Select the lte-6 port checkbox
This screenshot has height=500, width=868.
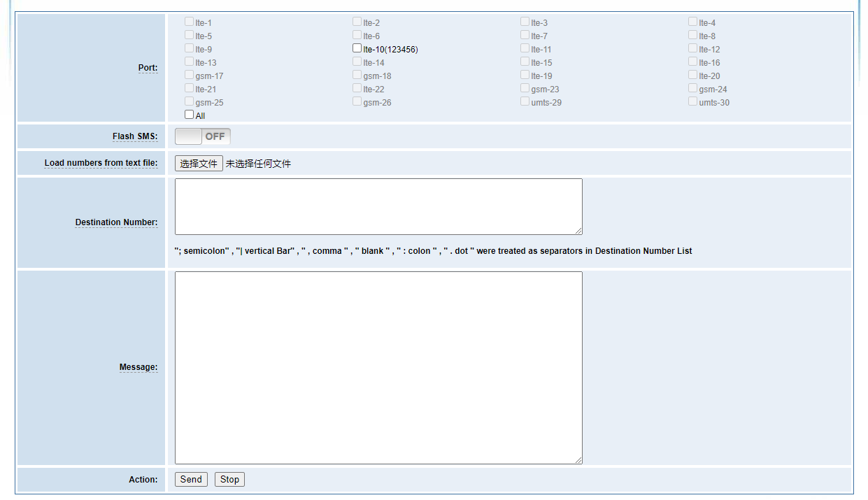tap(357, 35)
